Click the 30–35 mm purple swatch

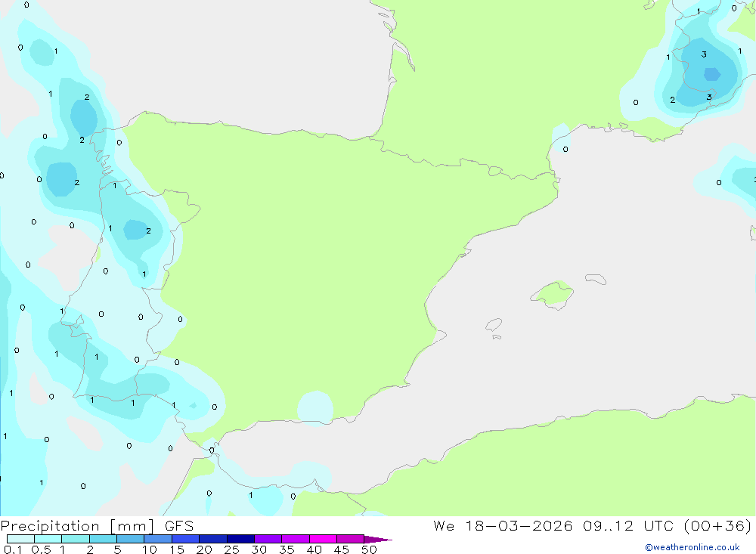pos(268,539)
